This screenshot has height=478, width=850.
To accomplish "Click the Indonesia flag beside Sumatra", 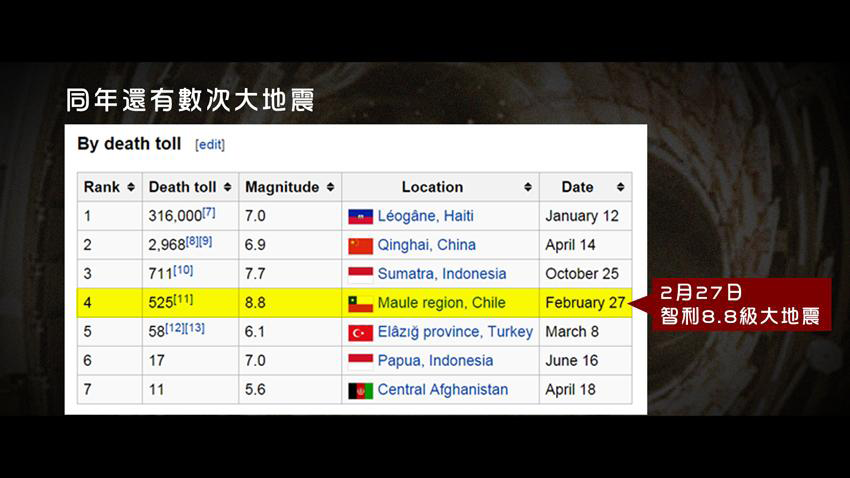I will click(360, 275).
